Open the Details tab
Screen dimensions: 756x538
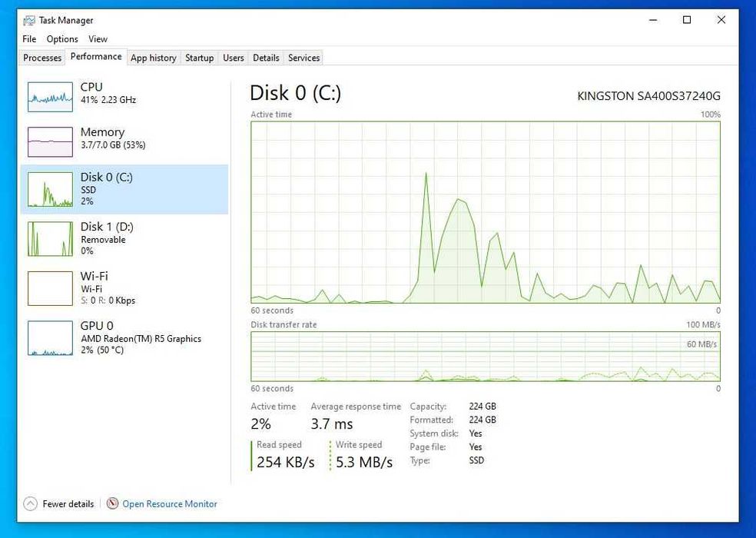pos(266,58)
